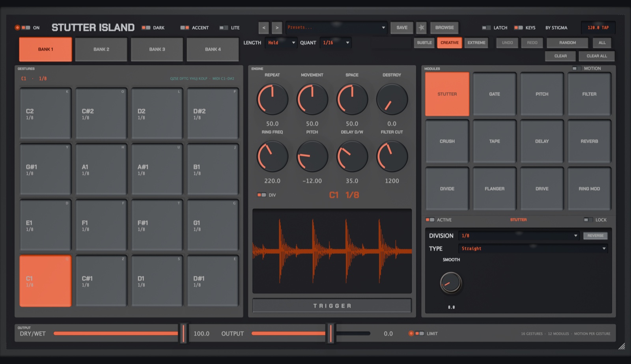
Task: Select the TAPE module pad
Action: tap(495, 141)
